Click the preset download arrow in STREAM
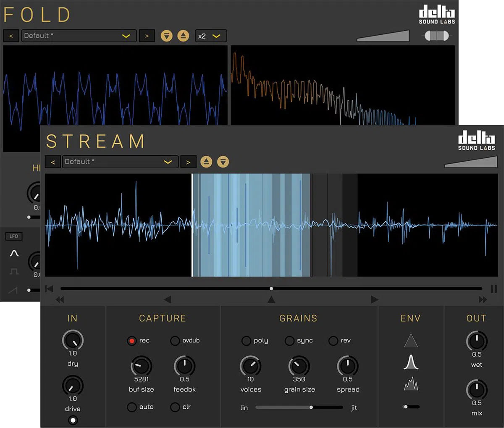Viewport: 504px width, 428px height. coord(223,162)
